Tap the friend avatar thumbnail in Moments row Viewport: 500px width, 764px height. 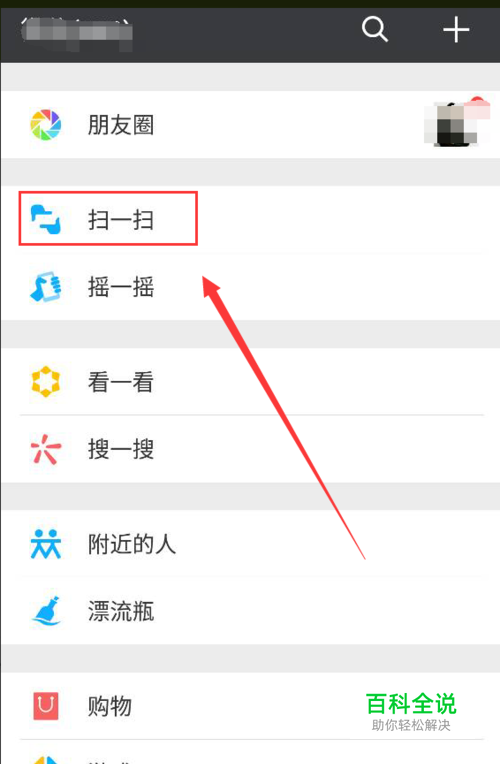(x=456, y=124)
